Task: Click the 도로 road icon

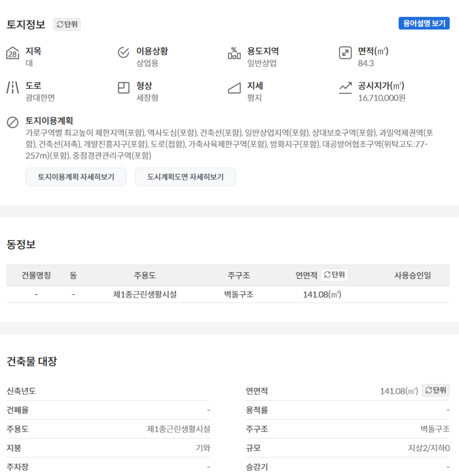Action: point(12,87)
